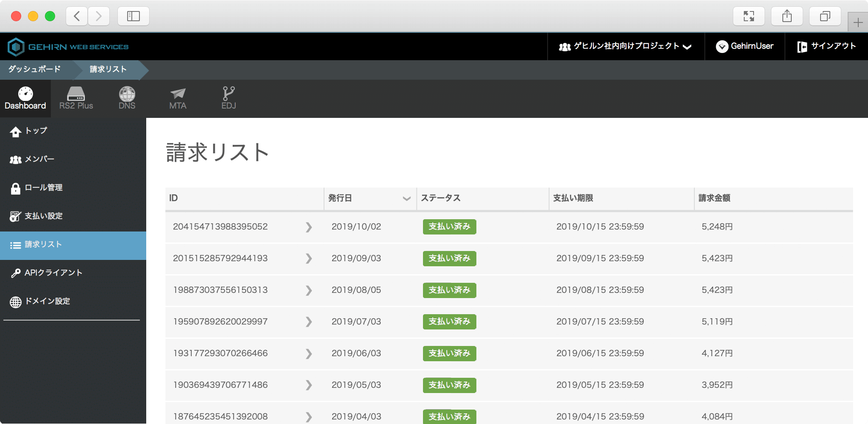The width and height of the screenshot is (868, 424).
Task: Click the 2019/09/03 invoice row amount
Action: [717, 259]
